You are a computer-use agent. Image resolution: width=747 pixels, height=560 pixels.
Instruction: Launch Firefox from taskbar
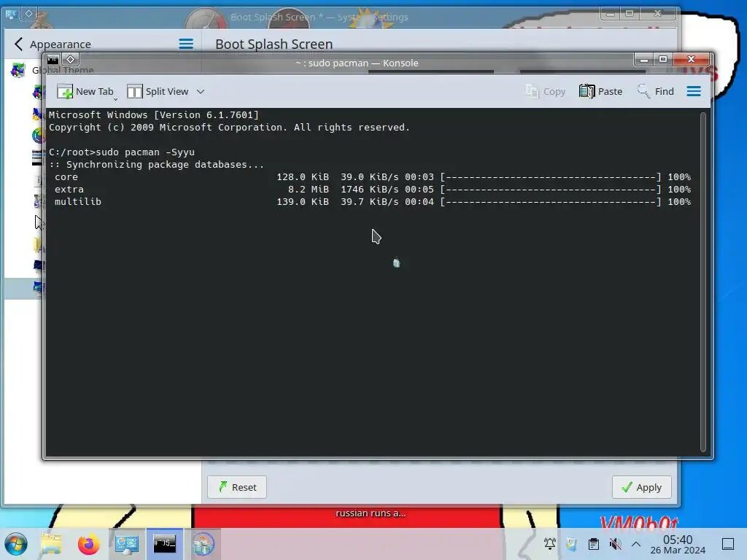[x=88, y=544]
